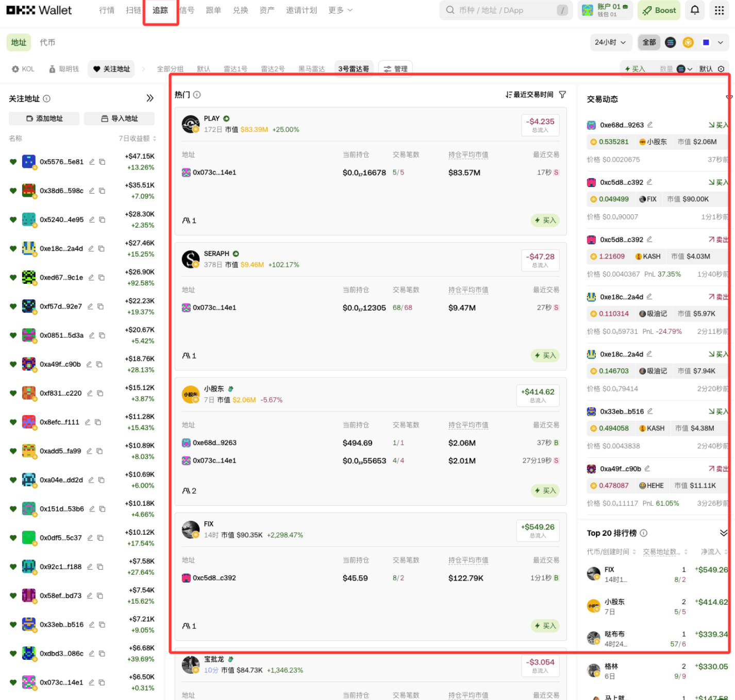The height and width of the screenshot is (700, 735).
Task: Copy address 0x38d6...598c using copy icon
Action: (x=102, y=191)
